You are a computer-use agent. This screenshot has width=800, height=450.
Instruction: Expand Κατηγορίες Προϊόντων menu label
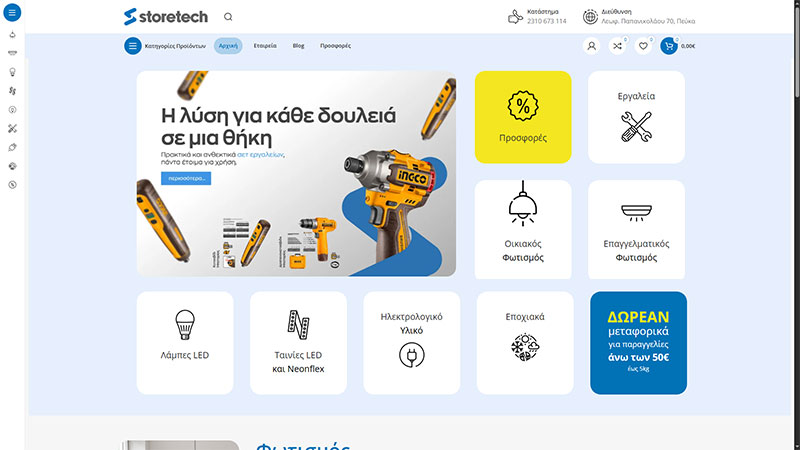coord(175,46)
